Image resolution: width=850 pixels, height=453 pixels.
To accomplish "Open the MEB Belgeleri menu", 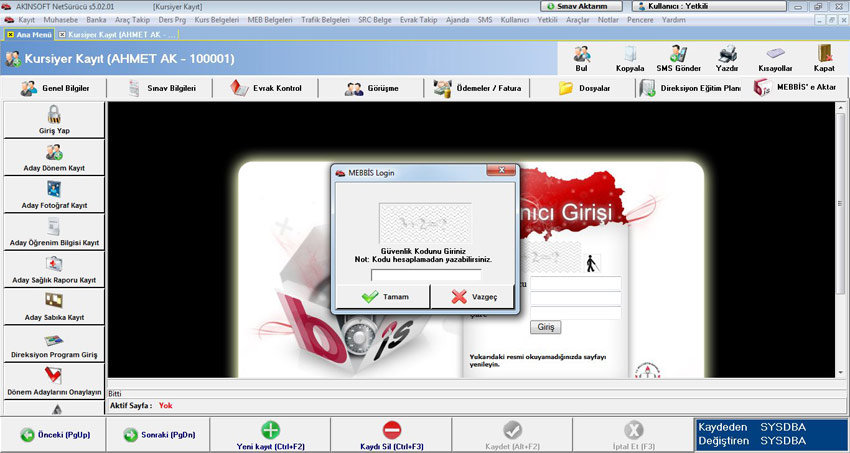I will [270, 20].
